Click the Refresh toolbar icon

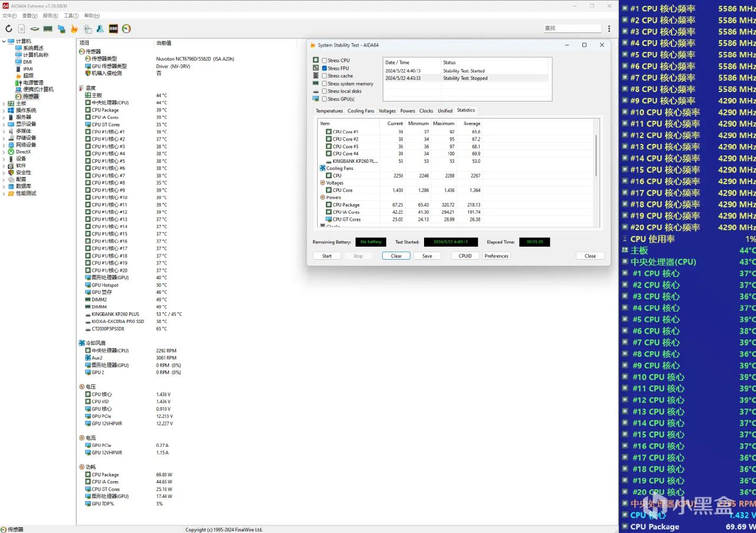tap(8, 28)
